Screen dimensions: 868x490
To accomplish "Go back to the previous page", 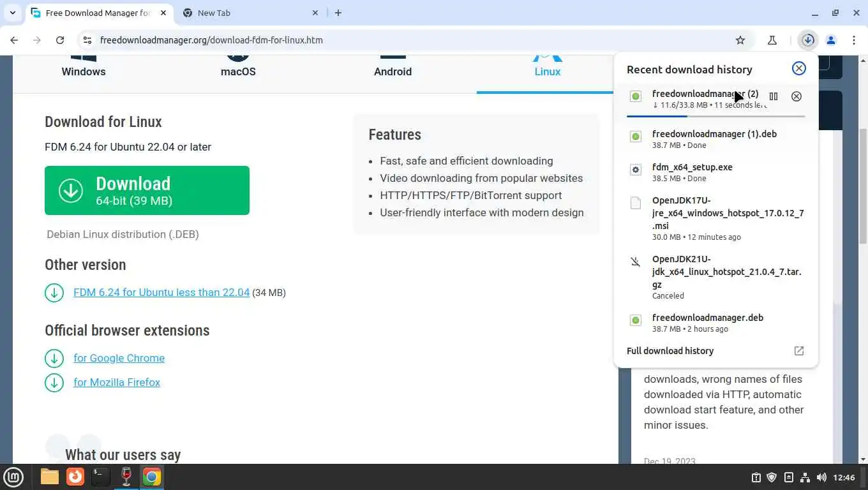I will (x=14, y=40).
